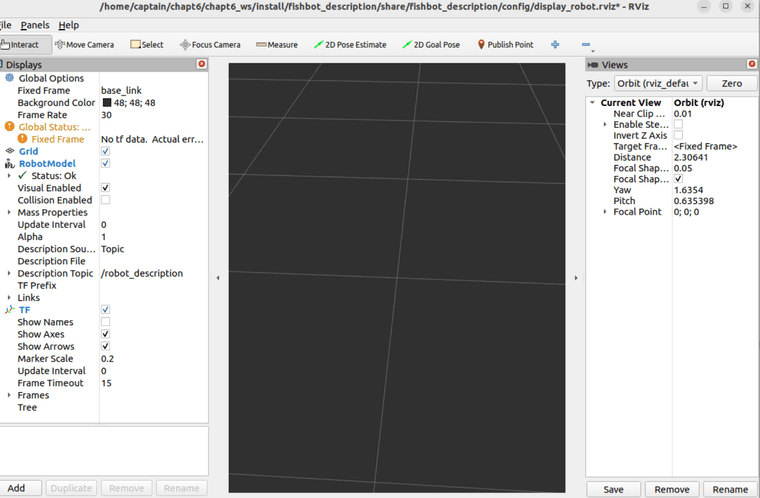Toggle the Grid display checkbox
This screenshot has height=498, width=760.
click(x=105, y=151)
